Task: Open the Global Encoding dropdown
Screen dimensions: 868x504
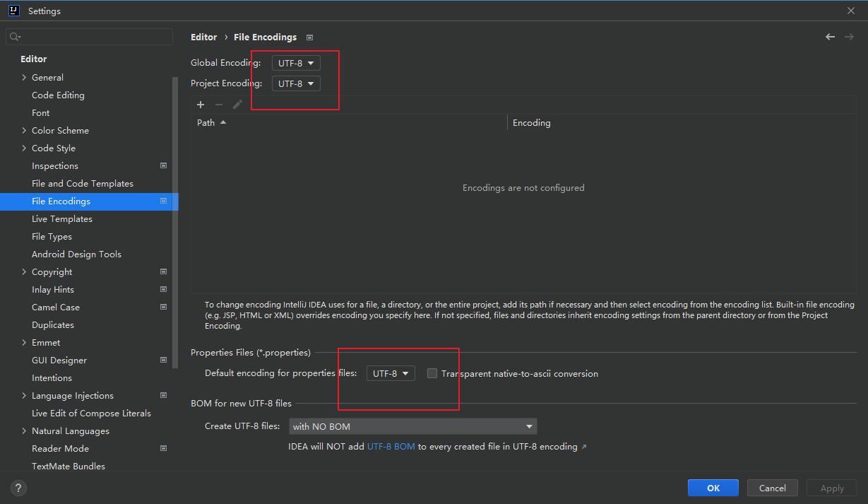Action: coord(296,63)
